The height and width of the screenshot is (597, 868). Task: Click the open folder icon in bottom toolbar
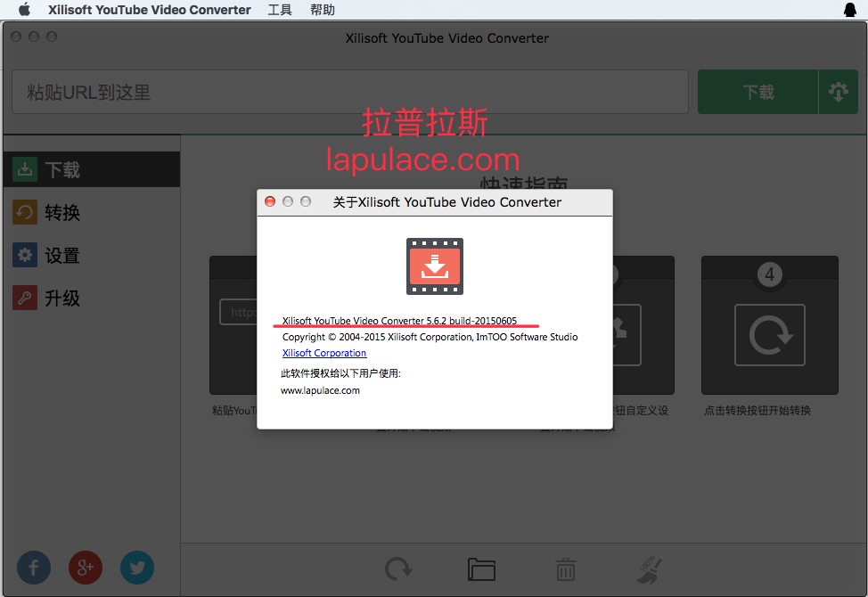pyautogui.click(x=481, y=568)
